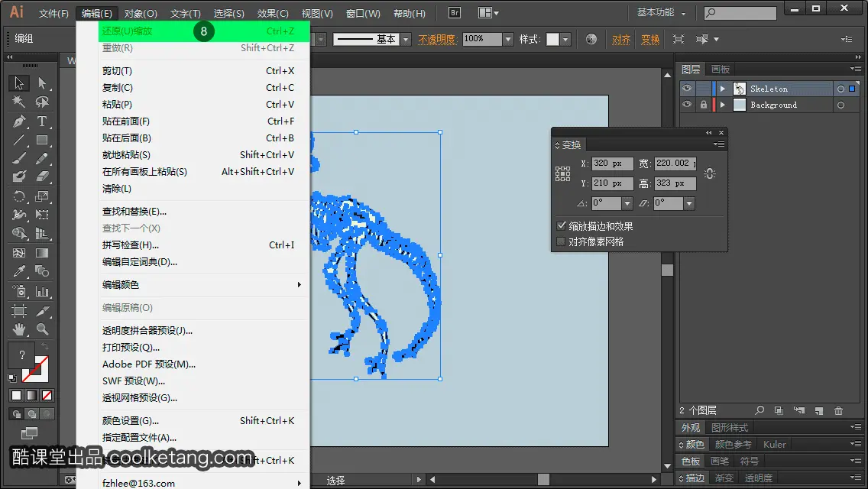Screen dimensions: 868x489
Task: Click the 对齐 link in control bar
Action: tap(621, 39)
